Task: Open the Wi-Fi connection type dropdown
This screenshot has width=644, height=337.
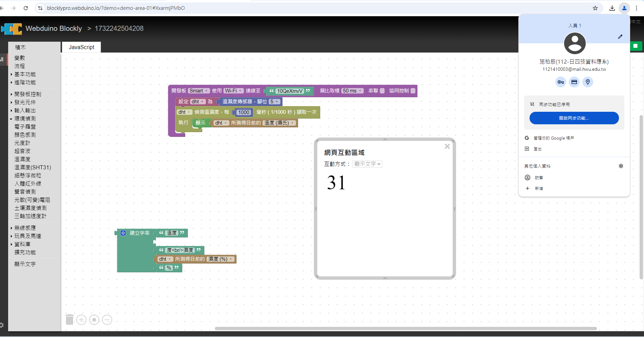Action: 233,91
